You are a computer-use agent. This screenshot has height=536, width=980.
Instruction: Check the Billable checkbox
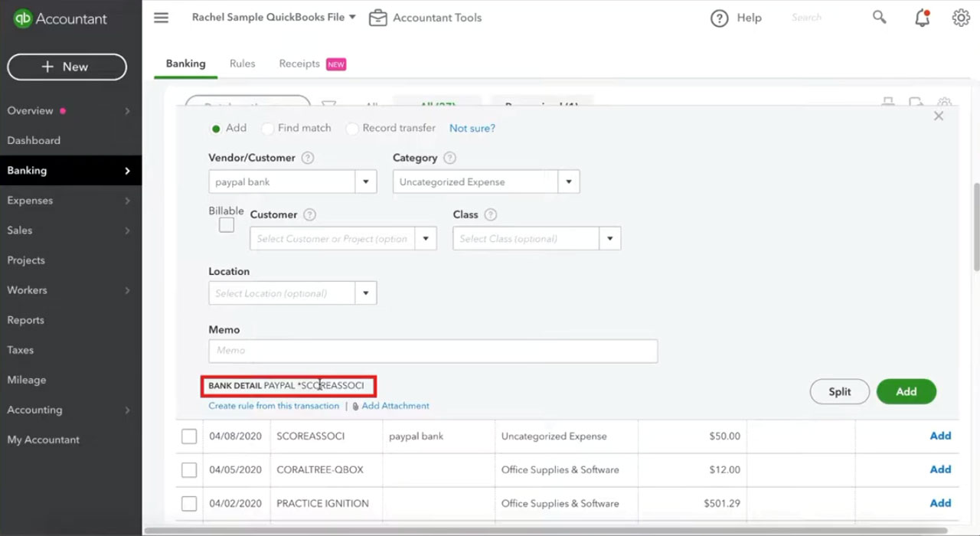pos(227,225)
